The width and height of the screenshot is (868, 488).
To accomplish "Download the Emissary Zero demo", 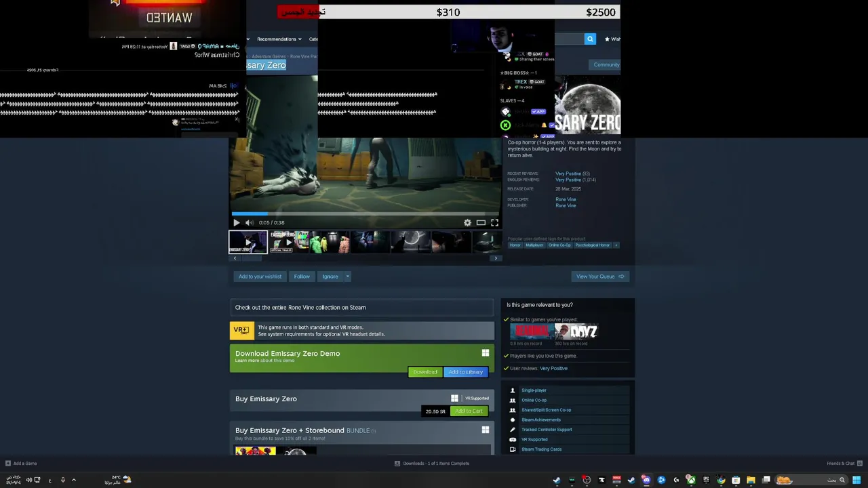I will (425, 372).
